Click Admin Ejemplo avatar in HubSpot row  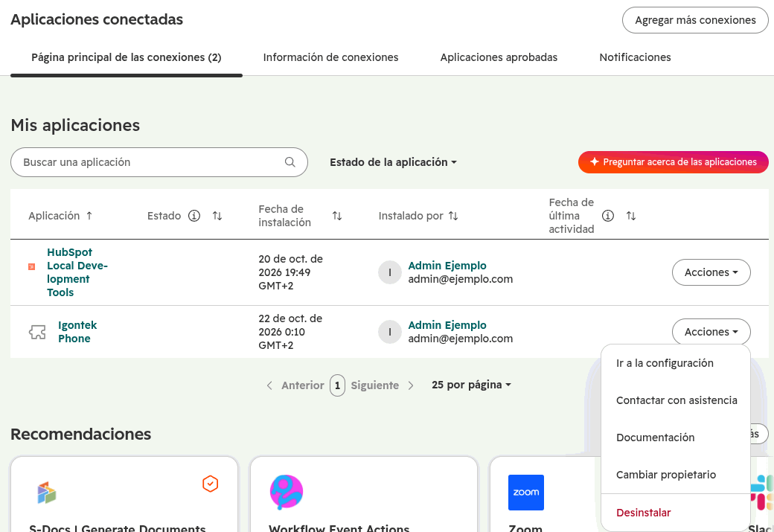[x=390, y=272]
